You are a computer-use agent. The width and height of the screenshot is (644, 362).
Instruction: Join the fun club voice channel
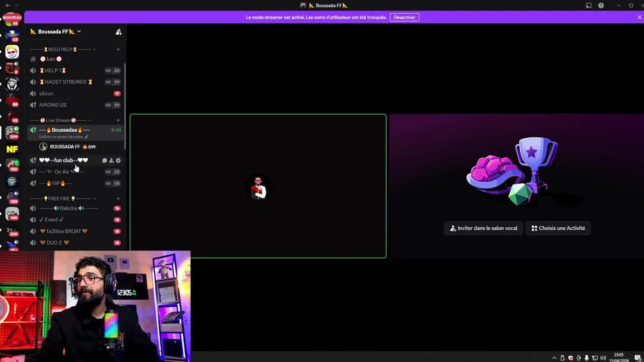coord(75,160)
